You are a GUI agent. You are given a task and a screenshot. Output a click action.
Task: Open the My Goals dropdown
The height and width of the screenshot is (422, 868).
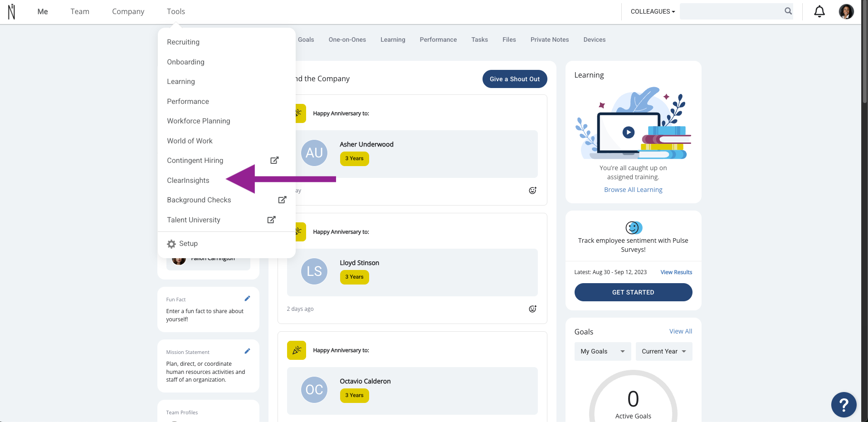[603, 352]
